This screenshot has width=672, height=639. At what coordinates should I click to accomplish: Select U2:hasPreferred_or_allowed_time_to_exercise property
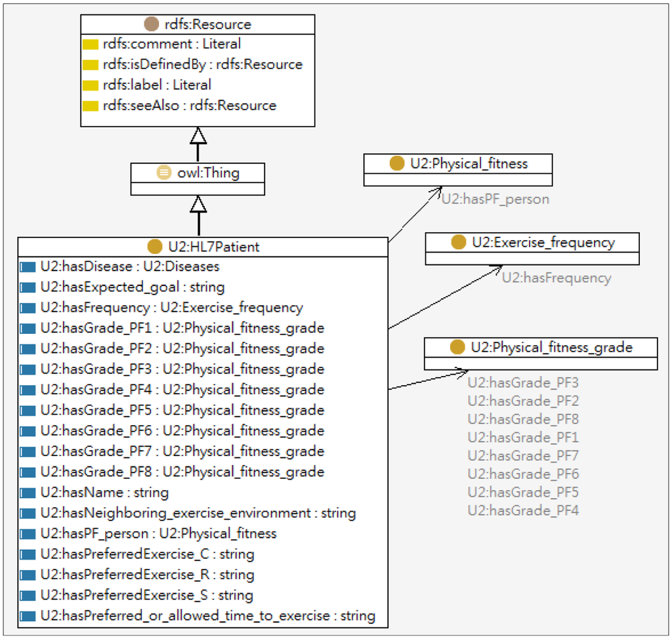click(207, 616)
